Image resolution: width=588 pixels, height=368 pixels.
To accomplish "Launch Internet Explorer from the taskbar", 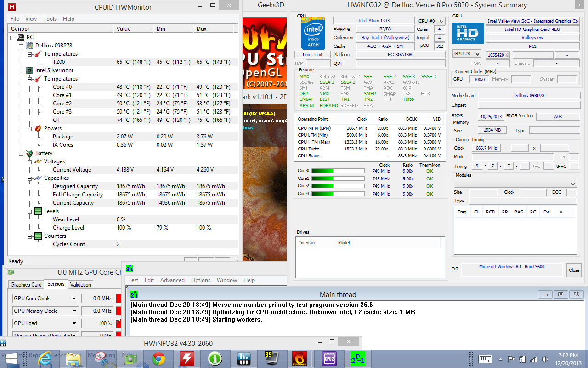I will pyautogui.click(x=46, y=358).
